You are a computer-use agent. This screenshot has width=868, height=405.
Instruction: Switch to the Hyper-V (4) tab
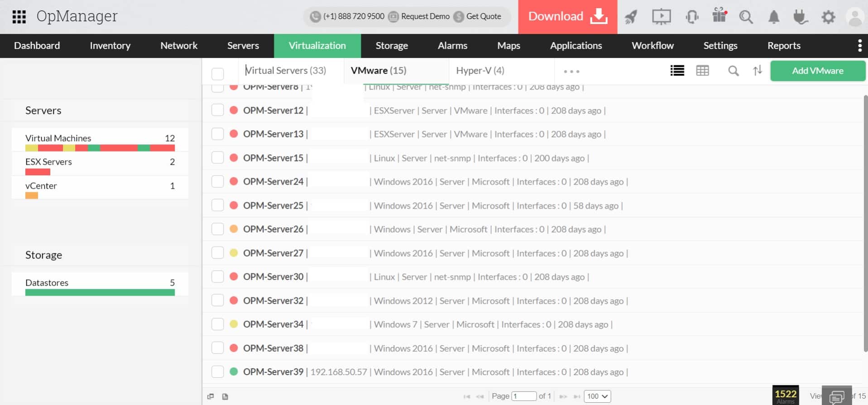480,71
